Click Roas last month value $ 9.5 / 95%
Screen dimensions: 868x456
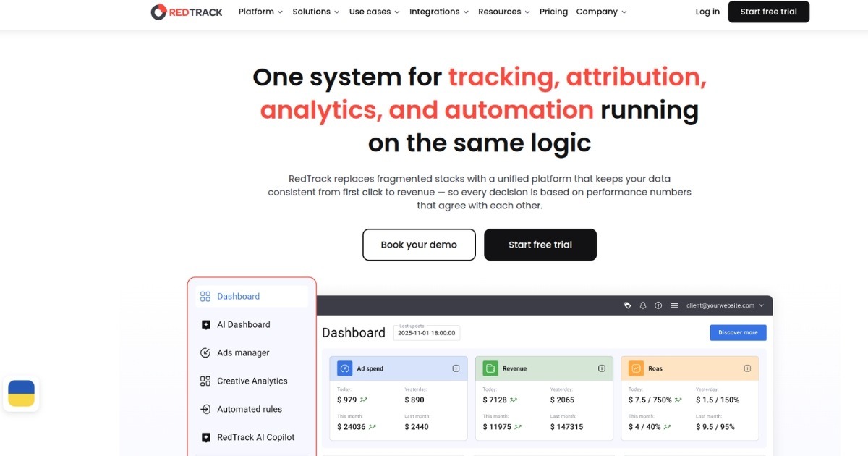point(715,427)
